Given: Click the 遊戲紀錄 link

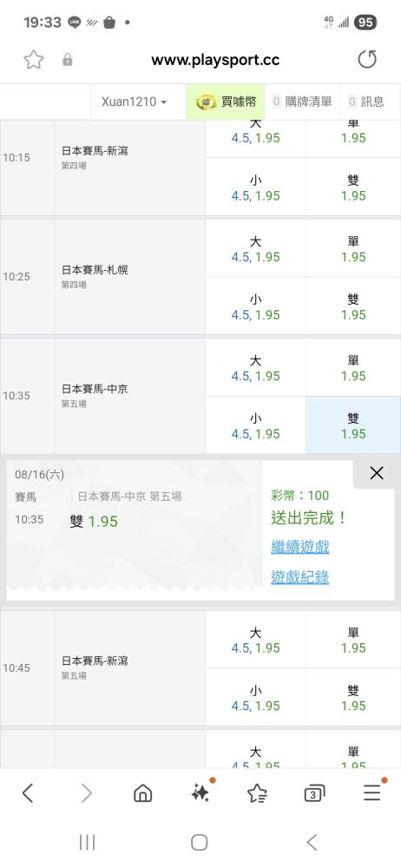Looking at the screenshot, I should [x=300, y=577].
